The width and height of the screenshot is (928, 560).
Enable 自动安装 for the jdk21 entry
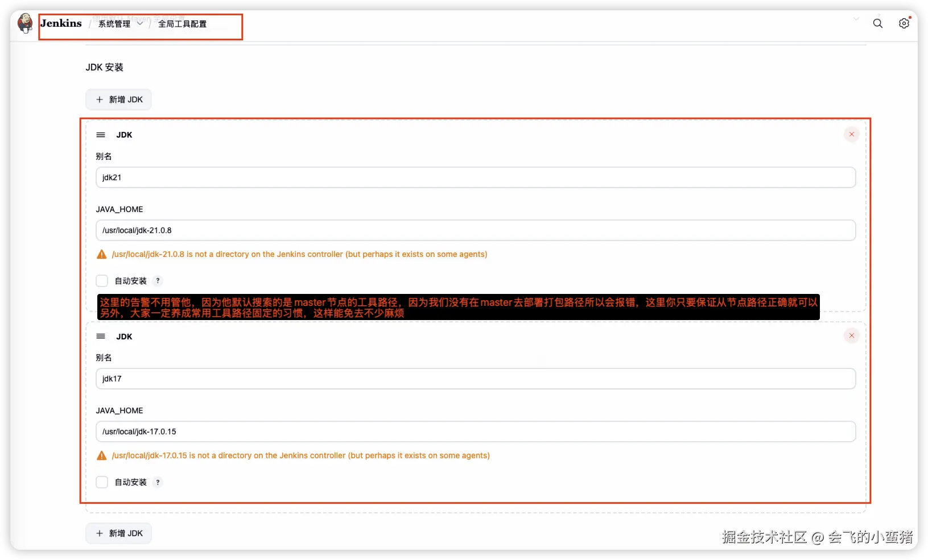pyautogui.click(x=102, y=281)
